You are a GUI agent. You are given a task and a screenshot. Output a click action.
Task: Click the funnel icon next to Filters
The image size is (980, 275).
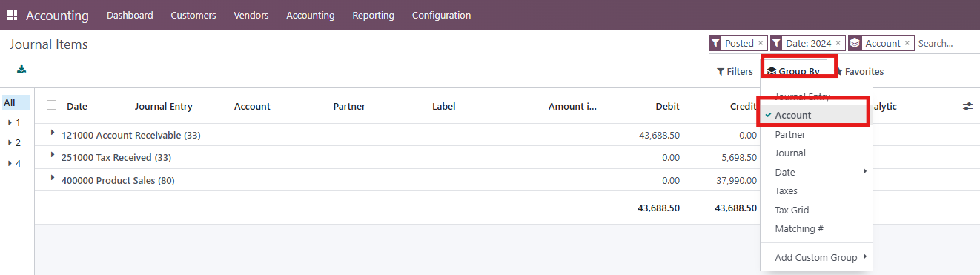click(721, 72)
